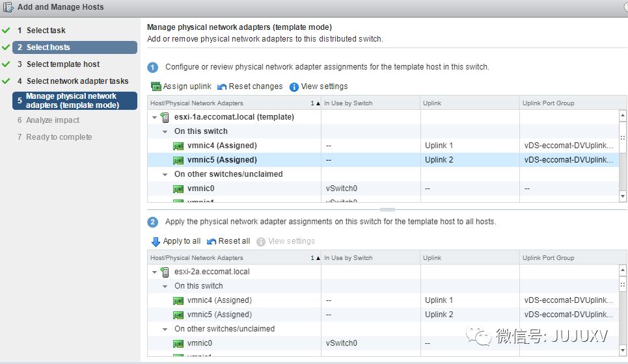Click the horizontal splitter between the two panes
The image size is (628, 364).
387,209
